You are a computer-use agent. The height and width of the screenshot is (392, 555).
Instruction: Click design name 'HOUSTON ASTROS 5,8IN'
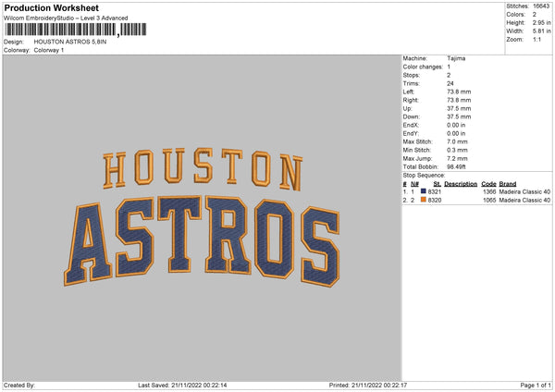click(70, 42)
